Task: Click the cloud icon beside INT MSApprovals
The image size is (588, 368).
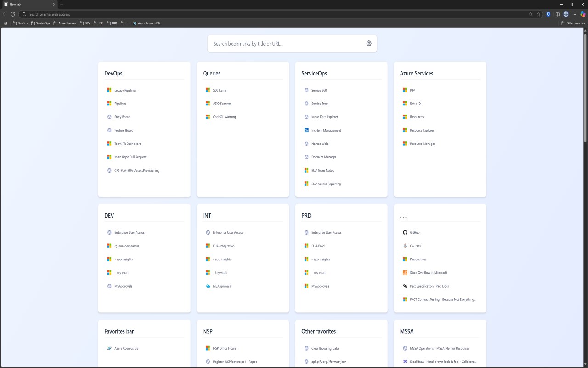Action: (x=208, y=286)
